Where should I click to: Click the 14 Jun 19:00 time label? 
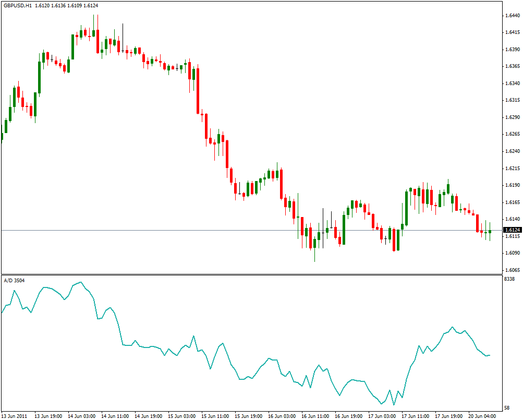click(x=149, y=416)
